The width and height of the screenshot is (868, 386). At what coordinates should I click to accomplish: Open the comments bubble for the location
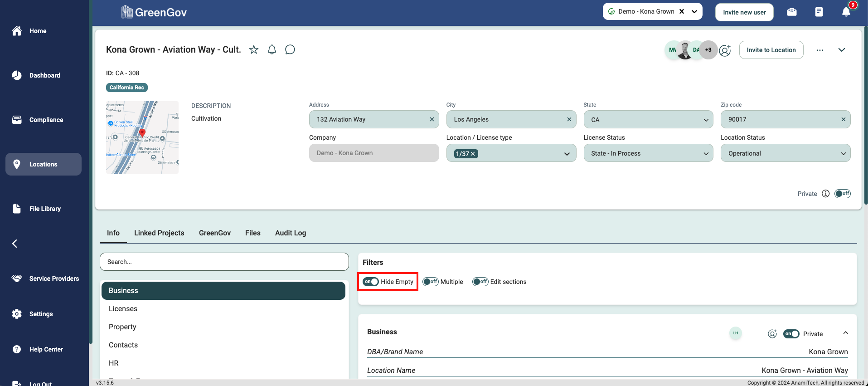tap(290, 49)
